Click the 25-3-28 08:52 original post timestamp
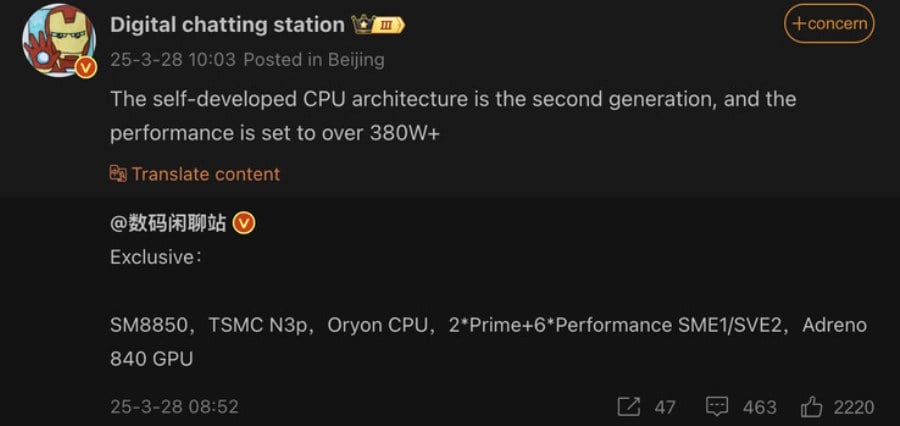 pos(174,407)
